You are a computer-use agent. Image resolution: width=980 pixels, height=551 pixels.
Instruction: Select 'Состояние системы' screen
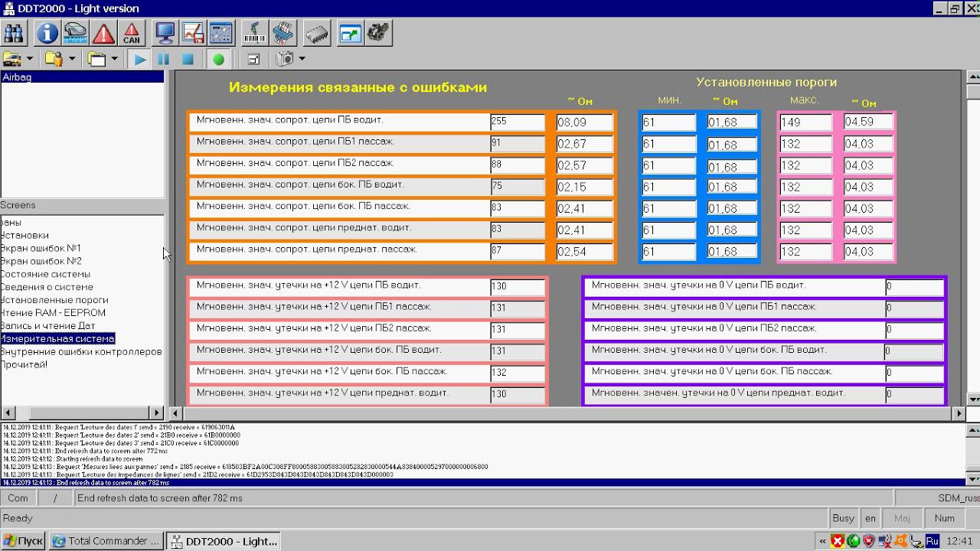(x=46, y=274)
